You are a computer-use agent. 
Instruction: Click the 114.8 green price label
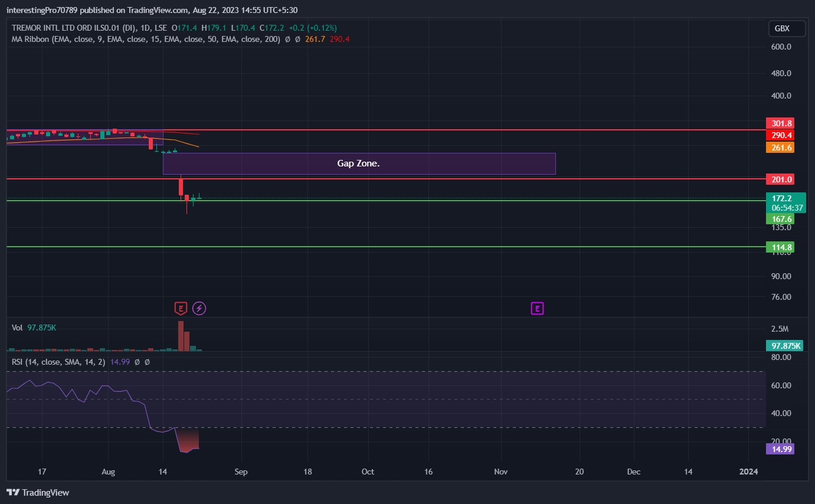pos(780,247)
